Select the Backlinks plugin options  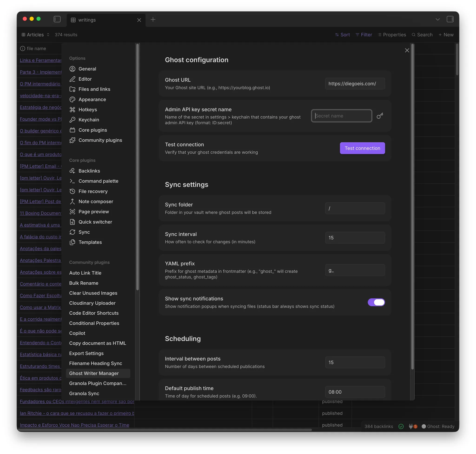pos(98,171)
